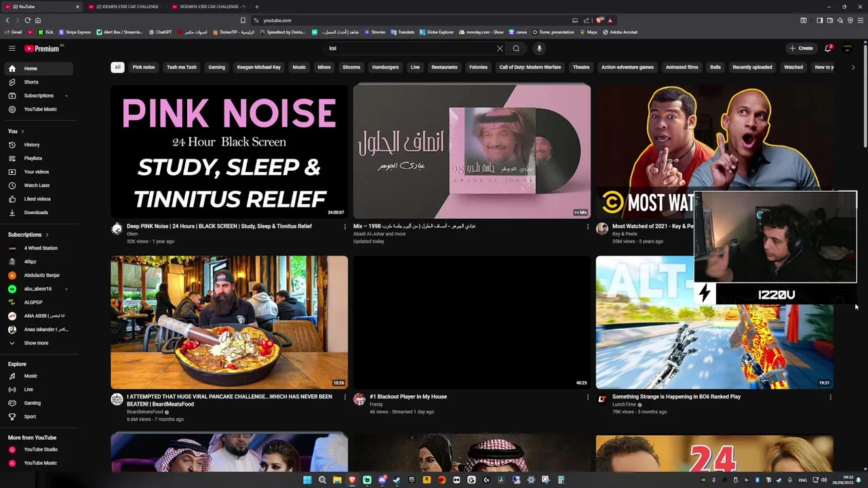Screen dimensions: 868x488
Task: Open the Key & Peele channel avatar
Action: (x=601, y=228)
